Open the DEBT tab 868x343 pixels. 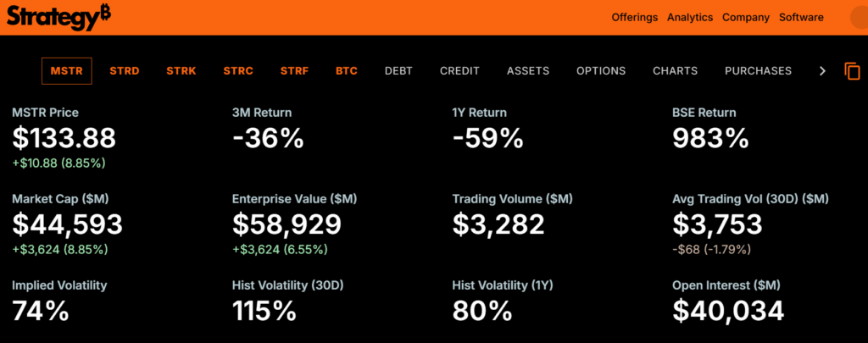pos(398,71)
